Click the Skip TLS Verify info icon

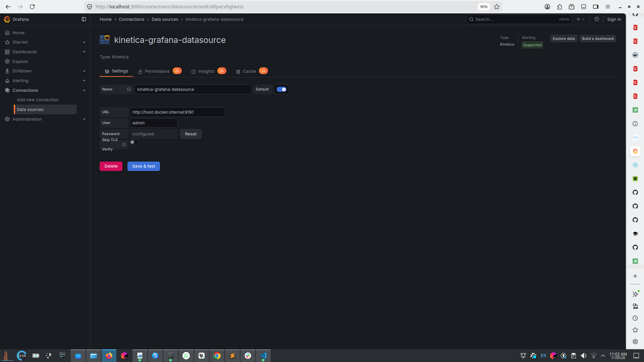(124, 145)
